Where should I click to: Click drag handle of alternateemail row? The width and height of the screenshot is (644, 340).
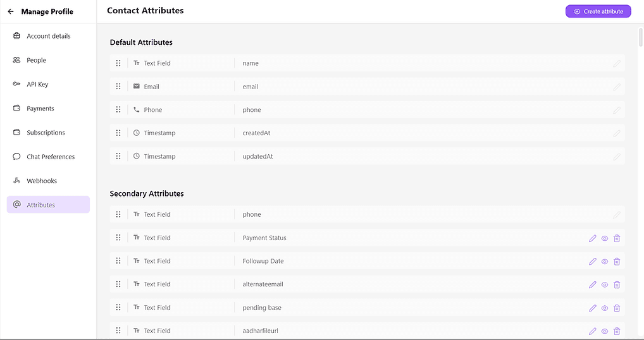[x=118, y=284]
